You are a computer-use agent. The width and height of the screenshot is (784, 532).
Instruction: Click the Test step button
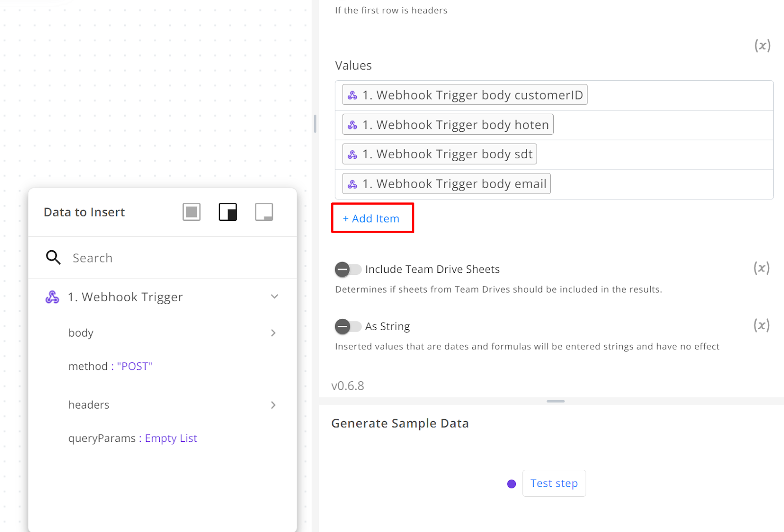pos(554,484)
